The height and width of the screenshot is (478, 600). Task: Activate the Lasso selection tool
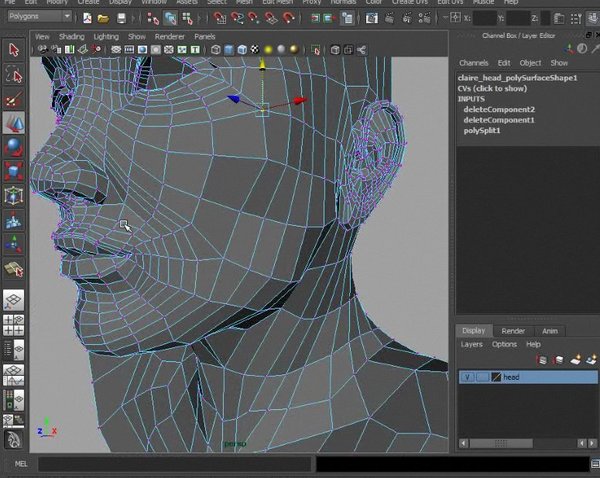point(14,74)
